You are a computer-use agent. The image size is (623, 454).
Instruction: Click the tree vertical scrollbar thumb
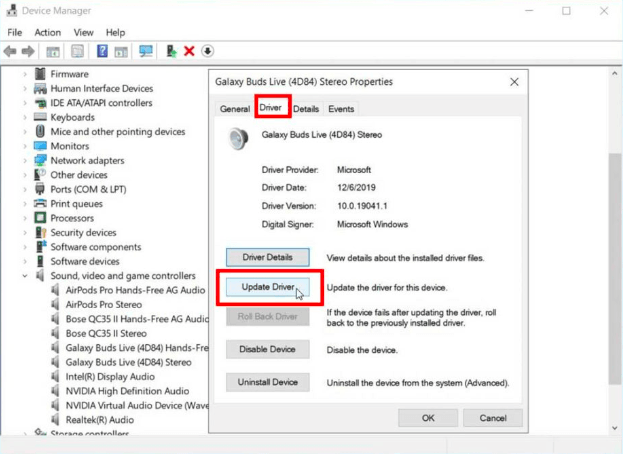coord(614,269)
